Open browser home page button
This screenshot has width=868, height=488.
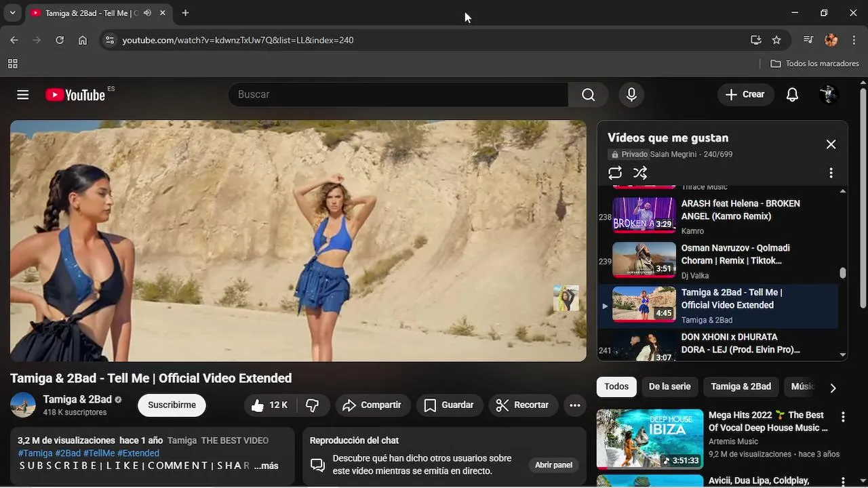(83, 40)
